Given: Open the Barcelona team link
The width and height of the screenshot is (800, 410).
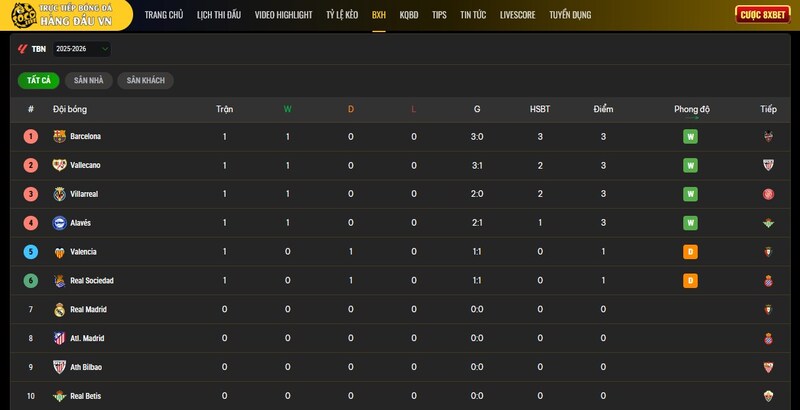Looking at the screenshot, I should tap(85, 137).
